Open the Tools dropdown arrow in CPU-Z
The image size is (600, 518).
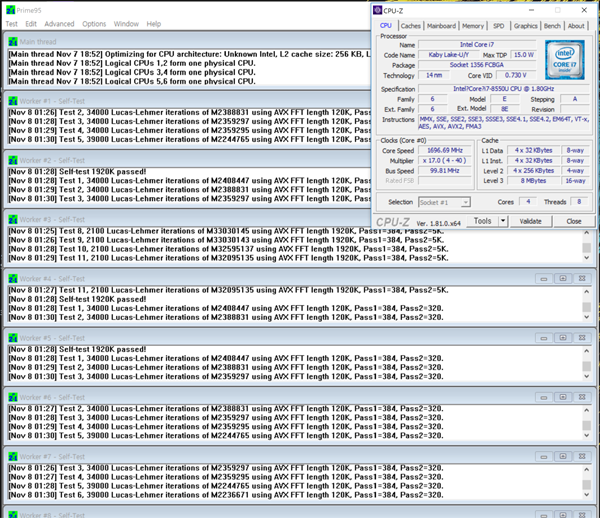coord(503,221)
